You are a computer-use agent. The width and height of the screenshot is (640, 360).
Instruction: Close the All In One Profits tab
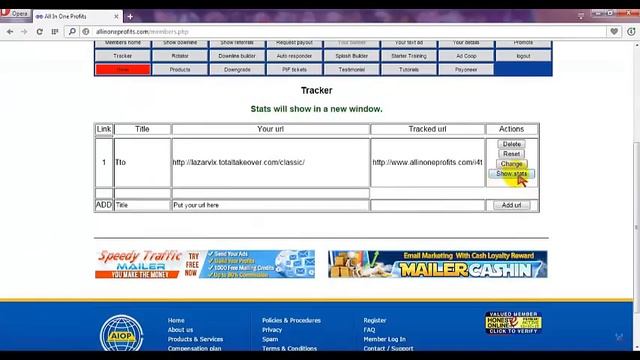click(x=116, y=16)
